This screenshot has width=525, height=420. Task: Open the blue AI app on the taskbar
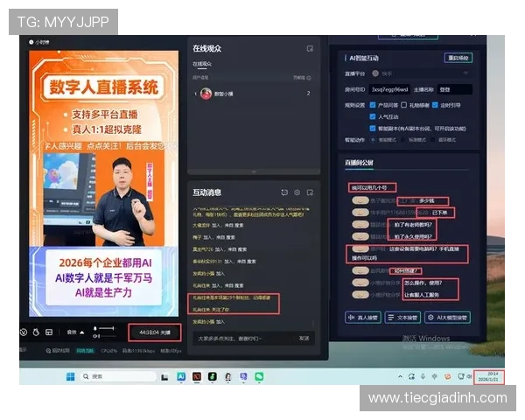point(181,376)
